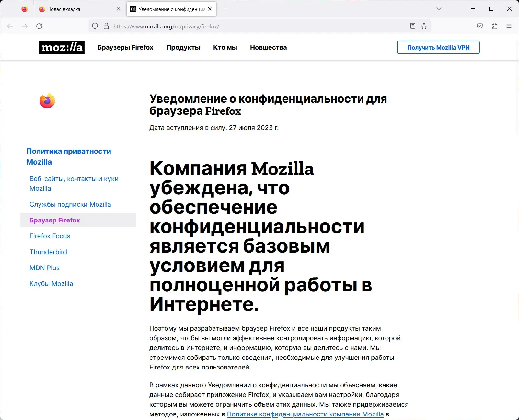Image resolution: width=519 pixels, height=420 pixels.
Task: Open tracking protection shield icon
Action: pos(95,26)
